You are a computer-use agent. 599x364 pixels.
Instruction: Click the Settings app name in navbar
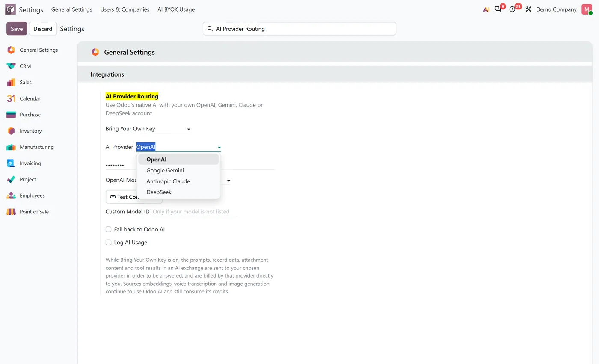point(31,9)
